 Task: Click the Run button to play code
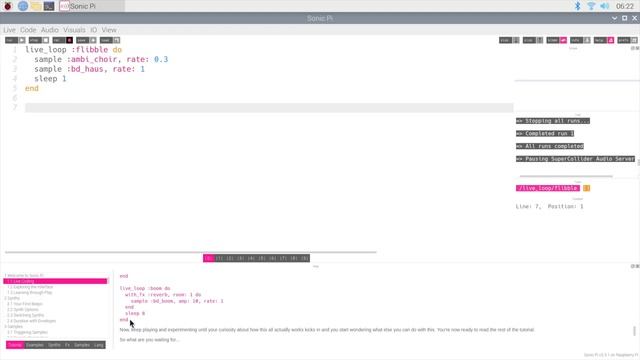point(15,40)
